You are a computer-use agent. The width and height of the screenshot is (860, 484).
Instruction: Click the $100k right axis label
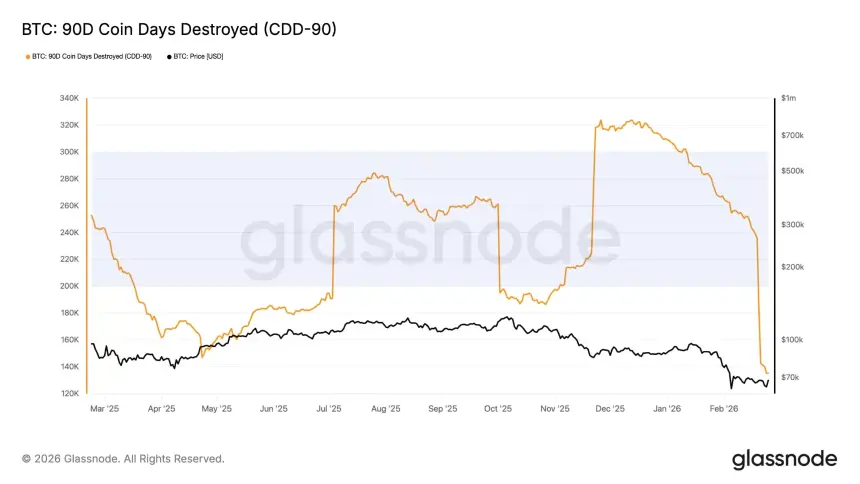(793, 340)
